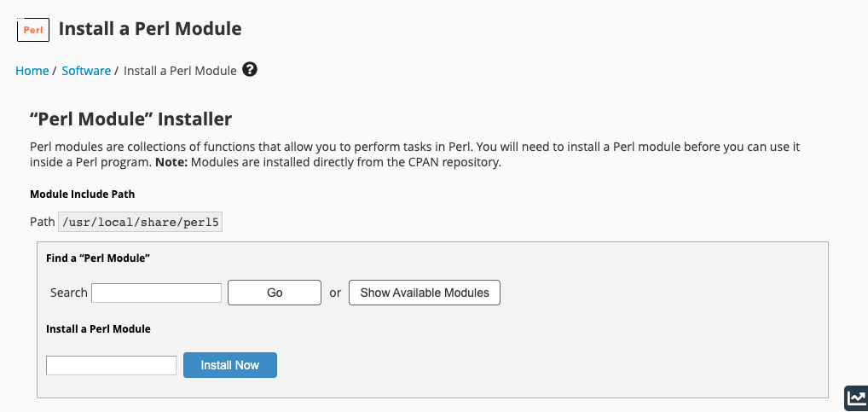This screenshot has width=868, height=412.
Task: Open the statistics chart icon in the corner
Action: click(x=855, y=397)
